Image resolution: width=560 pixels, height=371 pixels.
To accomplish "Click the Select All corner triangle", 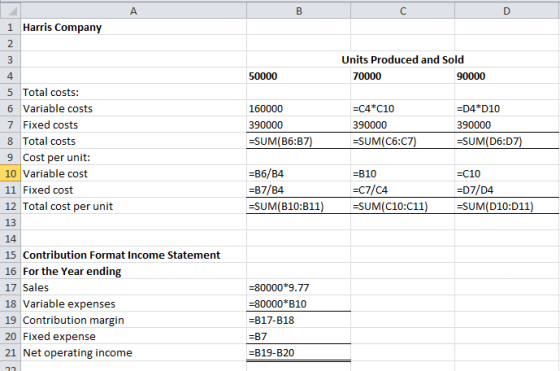I will [x=11, y=11].
